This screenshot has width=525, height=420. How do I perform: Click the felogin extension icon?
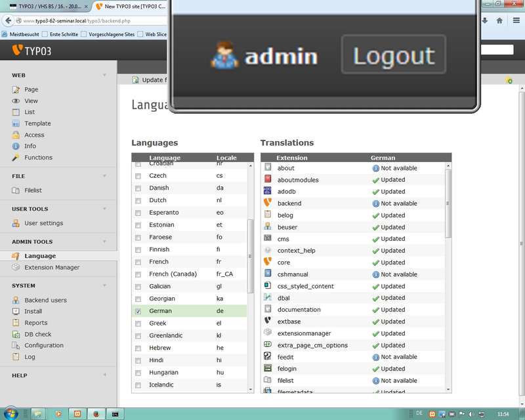click(268, 368)
